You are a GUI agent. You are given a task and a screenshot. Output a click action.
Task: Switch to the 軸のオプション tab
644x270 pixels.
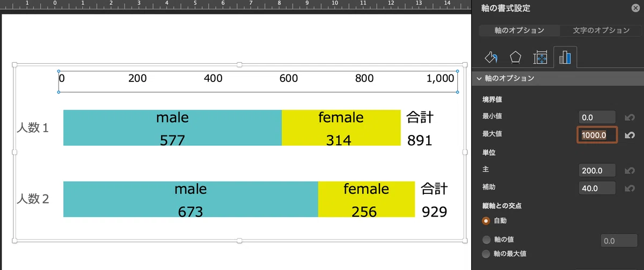point(519,31)
